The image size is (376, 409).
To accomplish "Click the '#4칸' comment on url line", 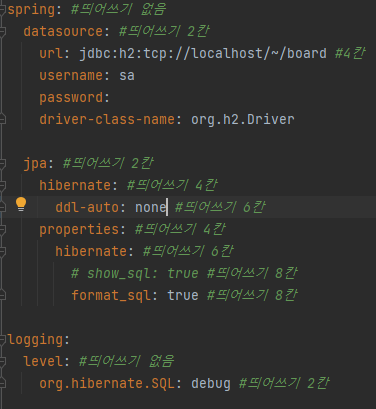I will (350, 53).
